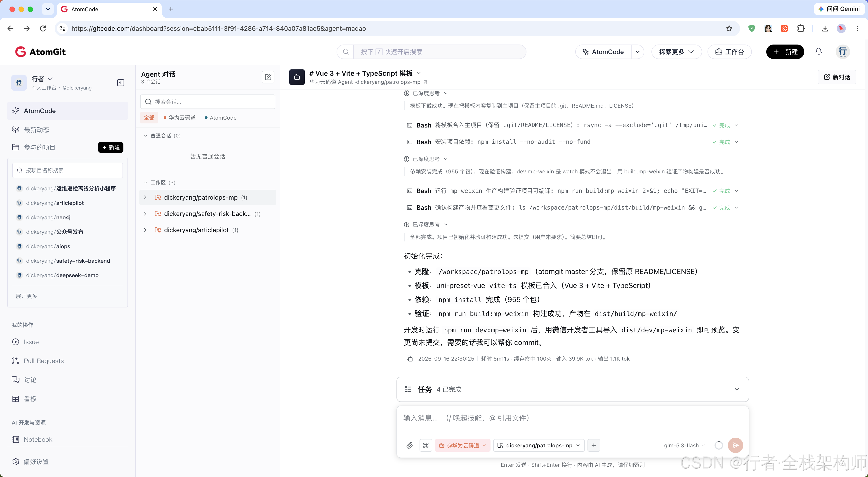Open a new browser tab
The height and width of the screenshot is (477, 868).
point(171,9)
